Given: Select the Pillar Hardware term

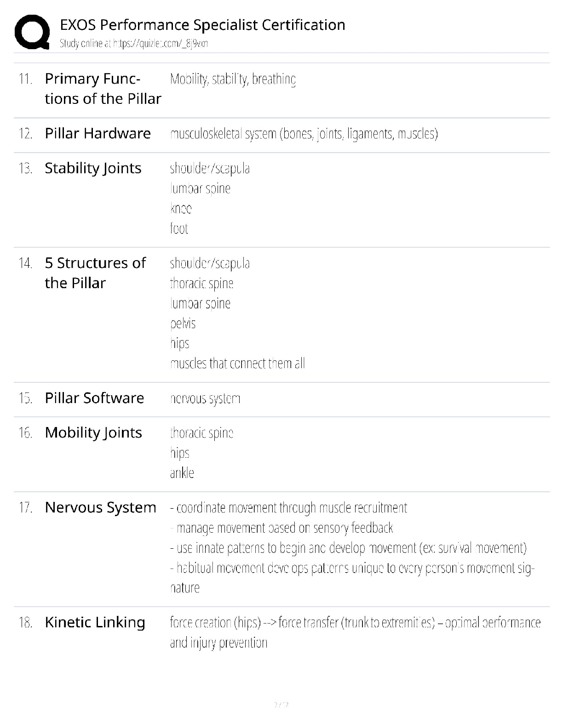Looking at the screenshot, I should [98, 133].
